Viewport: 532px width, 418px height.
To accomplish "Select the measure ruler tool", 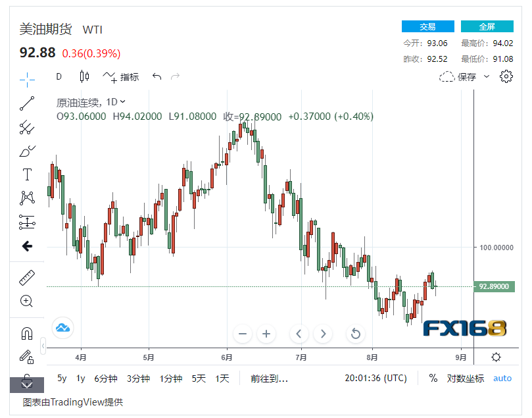I will (x=26, y=277).
